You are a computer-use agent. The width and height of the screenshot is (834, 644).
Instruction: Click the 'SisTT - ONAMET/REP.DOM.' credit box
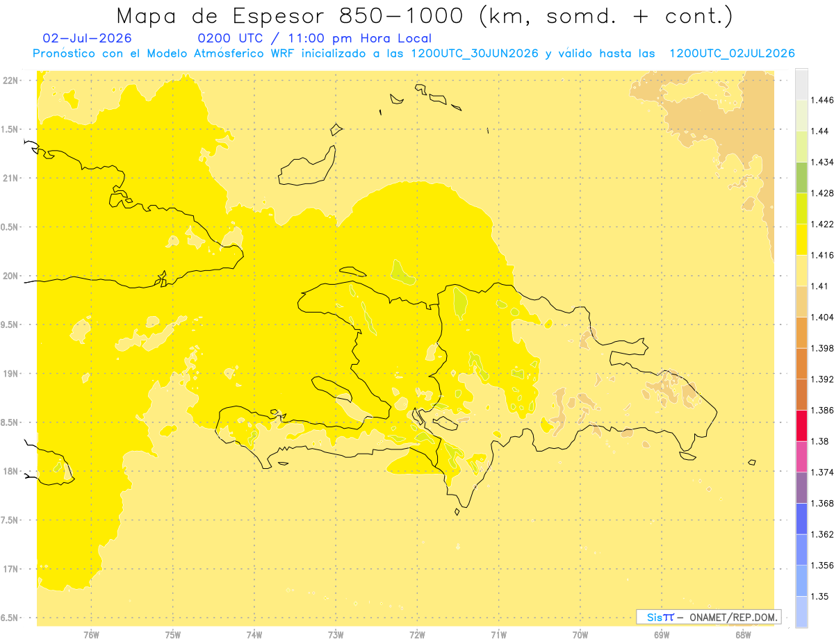click(710, 617)
